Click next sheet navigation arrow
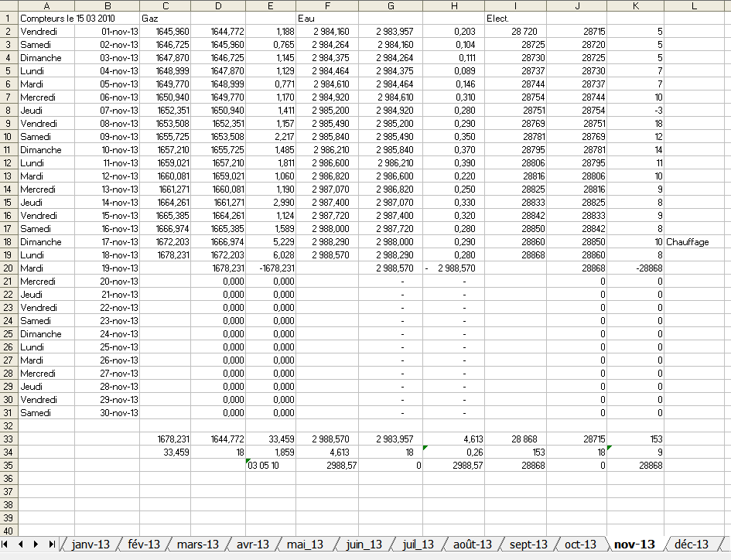This screenshot has height=560, width=731. click(x=36, y=545)
